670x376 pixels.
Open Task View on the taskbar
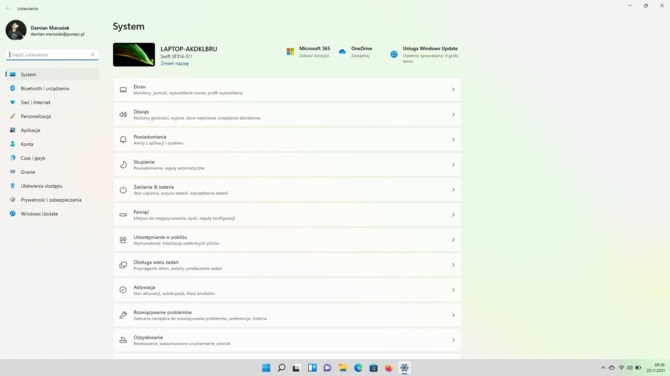point(296,368)
